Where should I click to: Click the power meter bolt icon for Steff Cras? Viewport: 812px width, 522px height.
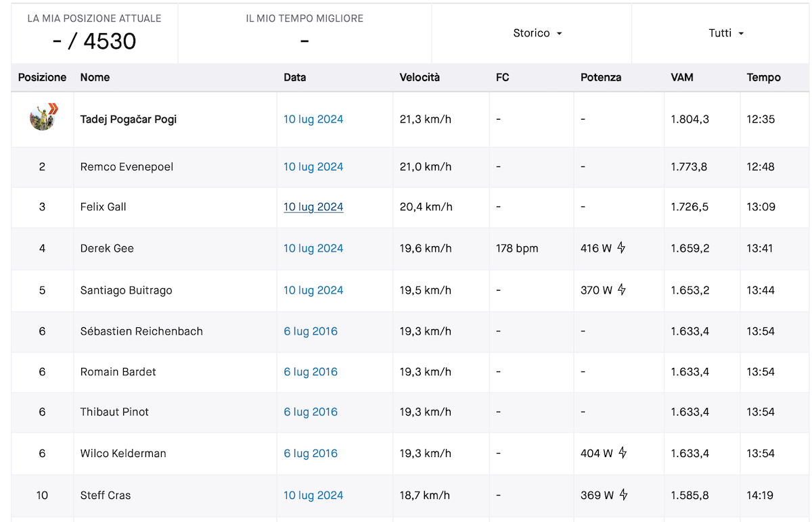(x=623, y=495)
